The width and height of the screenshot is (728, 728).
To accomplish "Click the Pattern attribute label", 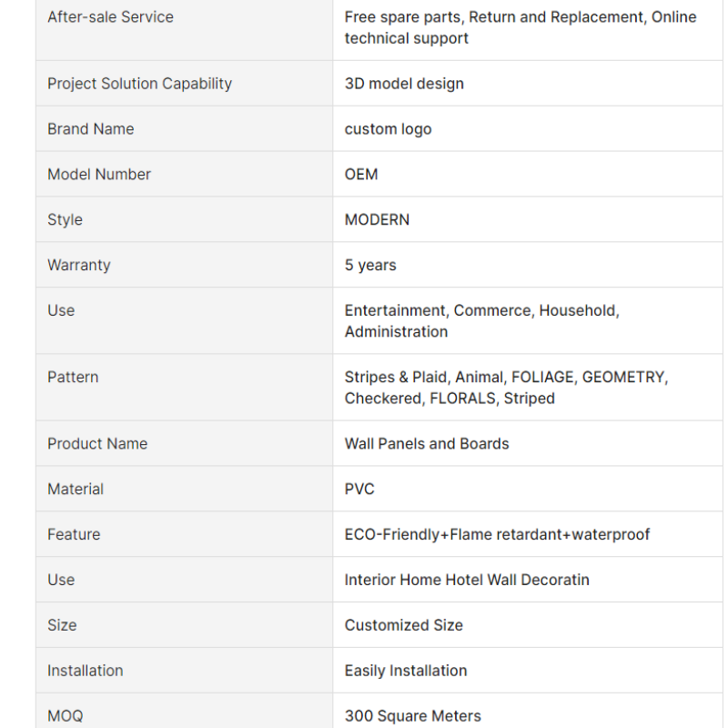I will (x=73, y=377).
